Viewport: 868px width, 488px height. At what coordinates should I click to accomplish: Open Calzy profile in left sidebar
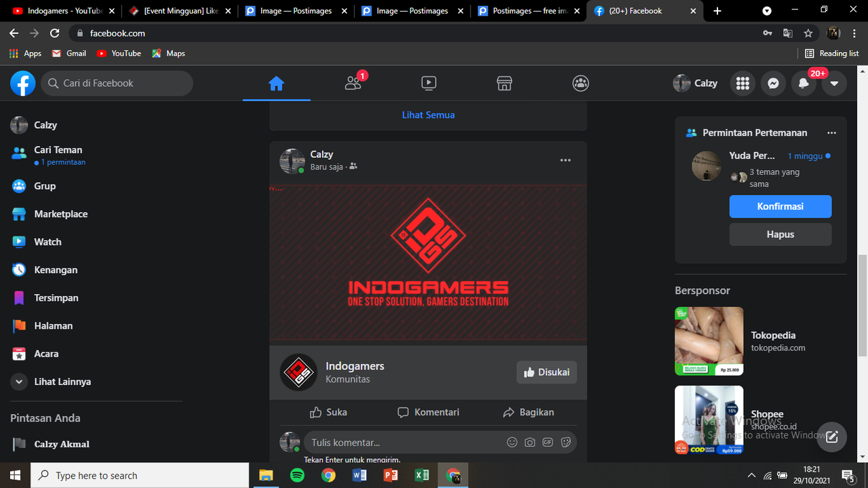point(95,125)
